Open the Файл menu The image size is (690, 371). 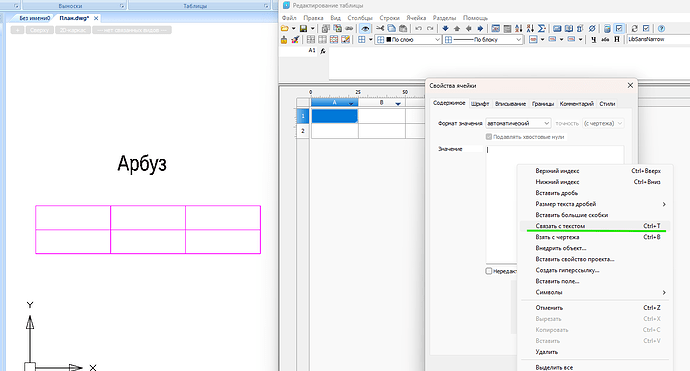pos(289,18)
